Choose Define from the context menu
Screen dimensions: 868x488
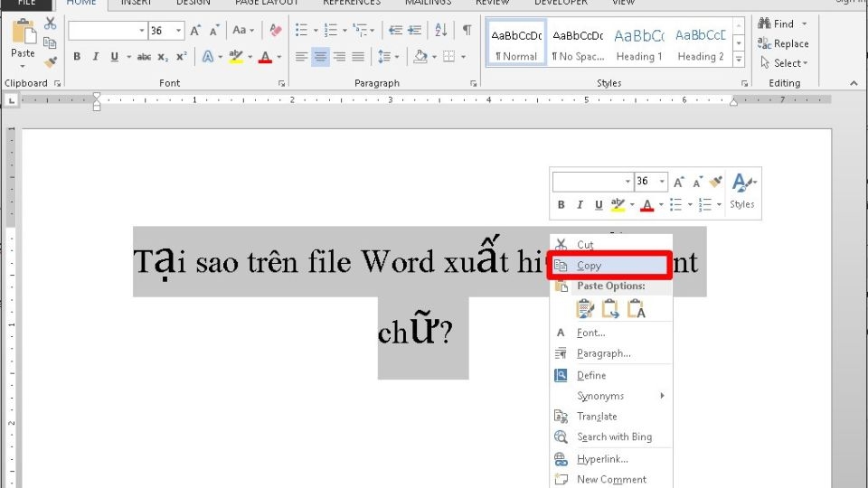pyautogui.click(x=611, y=375)
